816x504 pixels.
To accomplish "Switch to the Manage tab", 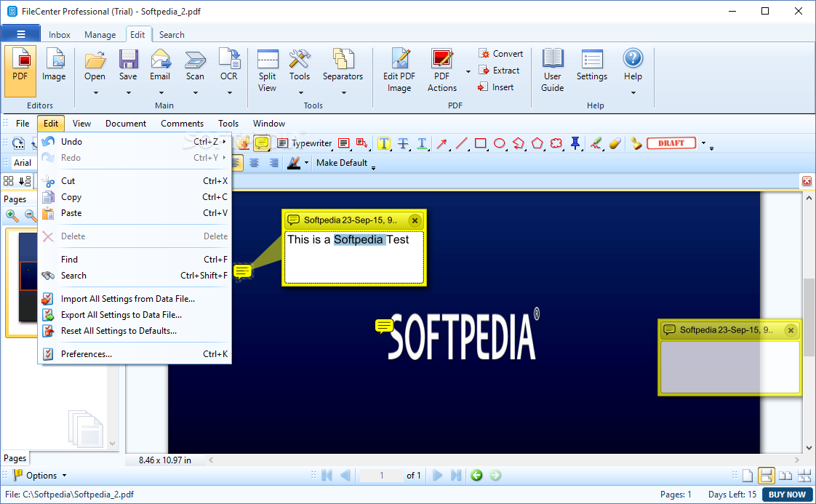I will click(100, 35).
